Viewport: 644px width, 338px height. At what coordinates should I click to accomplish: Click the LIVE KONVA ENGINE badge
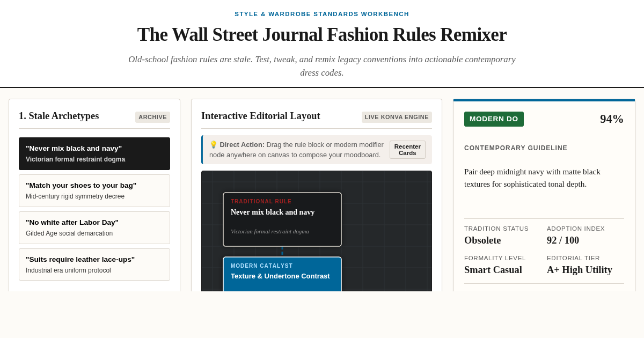pos(397,117)
